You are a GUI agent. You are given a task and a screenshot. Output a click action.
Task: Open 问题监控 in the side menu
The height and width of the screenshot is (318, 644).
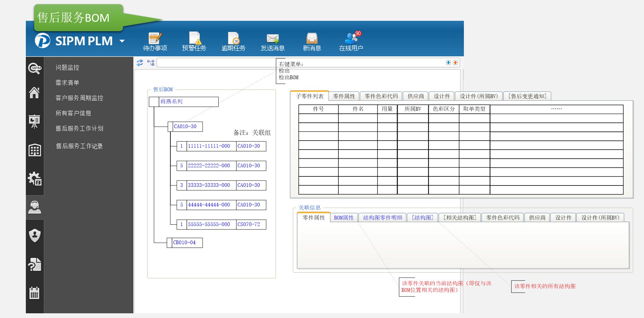click(67, 67)
